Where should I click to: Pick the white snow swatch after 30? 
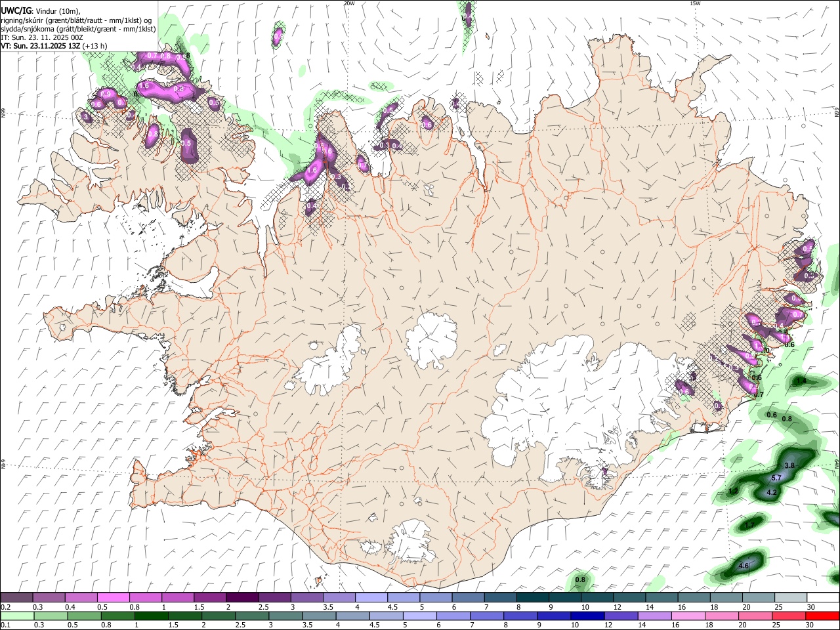(x=823, y=598)
